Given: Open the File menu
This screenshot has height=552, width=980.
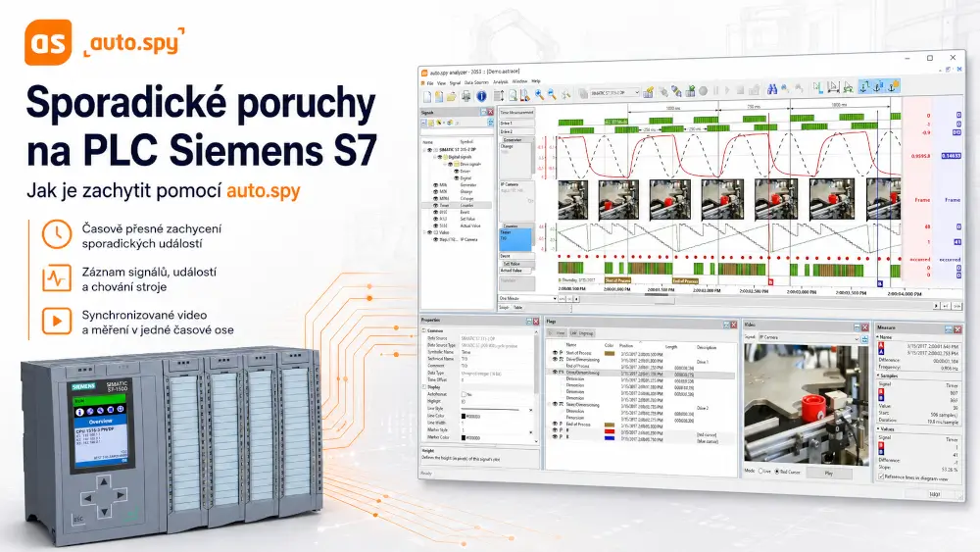Looking at the screenshot, I should click(x=430, y=83).
